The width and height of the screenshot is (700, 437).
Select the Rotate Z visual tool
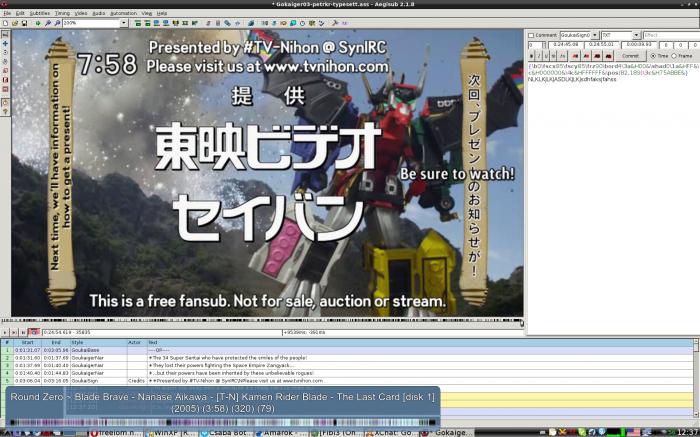pos(5,52)
